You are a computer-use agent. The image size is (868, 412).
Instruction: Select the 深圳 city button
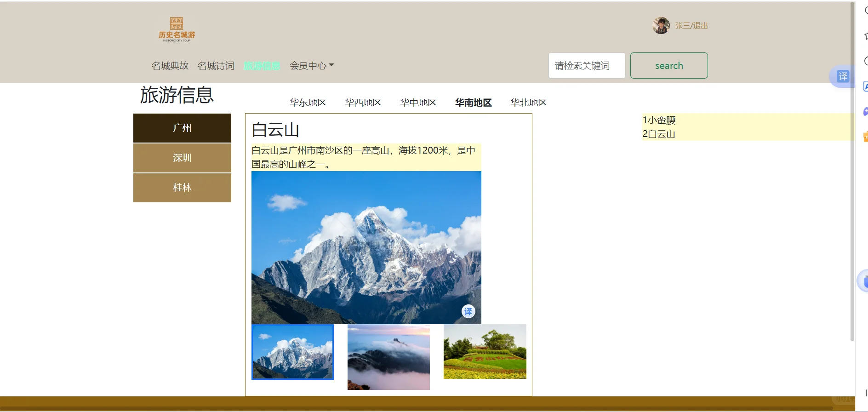click(182, 158)
